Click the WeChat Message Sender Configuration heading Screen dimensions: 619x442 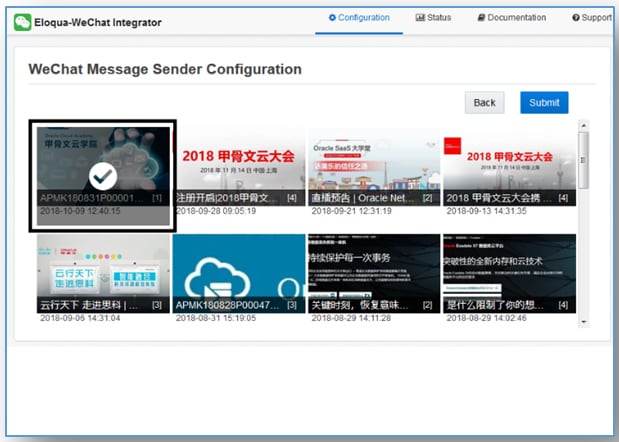[x=165, y=69]
